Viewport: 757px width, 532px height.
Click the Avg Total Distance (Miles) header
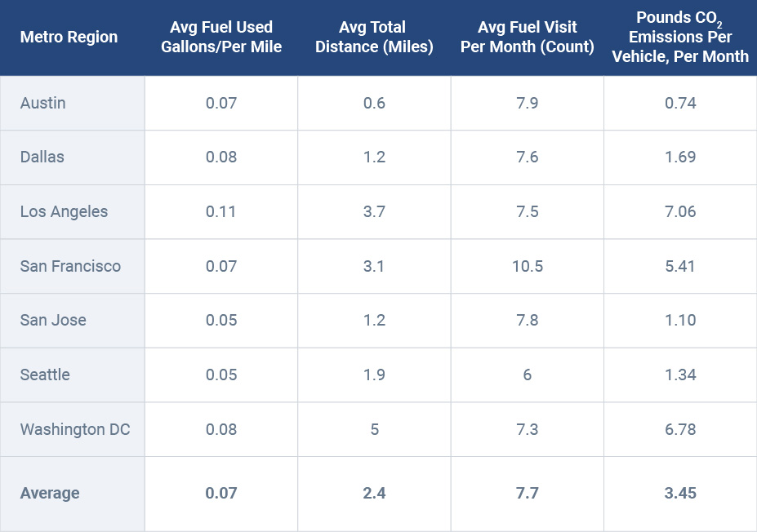pyautogui.click(x=374, y=38)
